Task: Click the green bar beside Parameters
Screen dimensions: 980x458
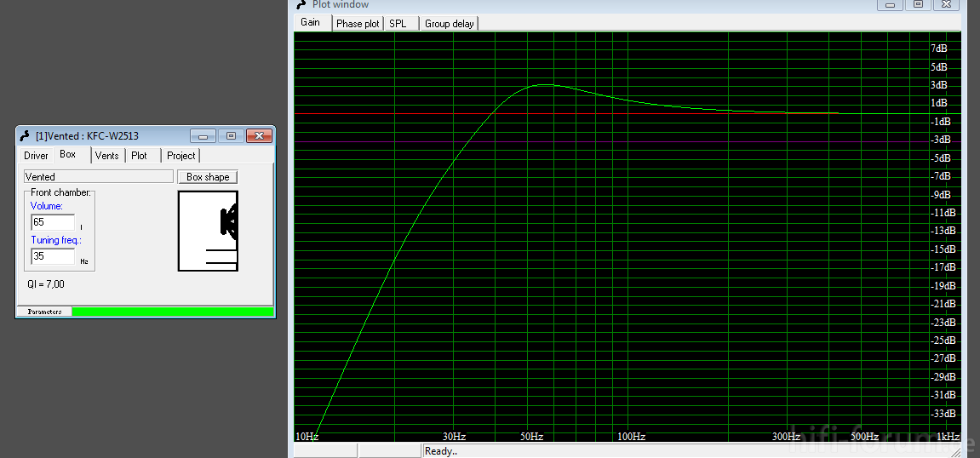Action: click(173, 312)
